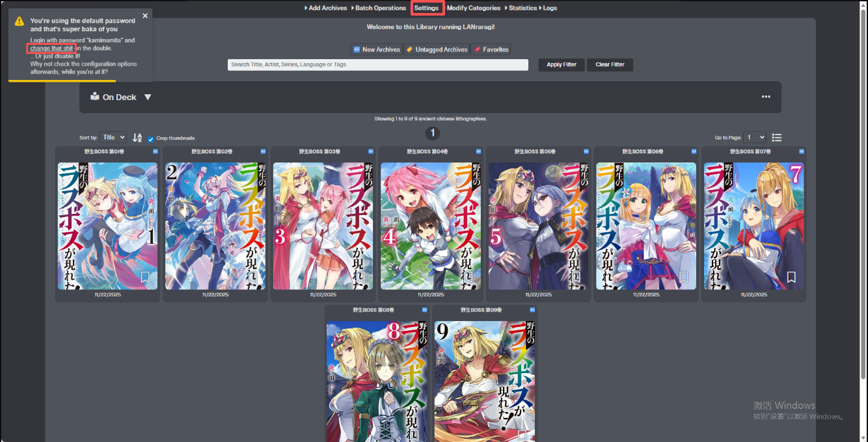Open the Go to Page dropdown

point(755,138)
